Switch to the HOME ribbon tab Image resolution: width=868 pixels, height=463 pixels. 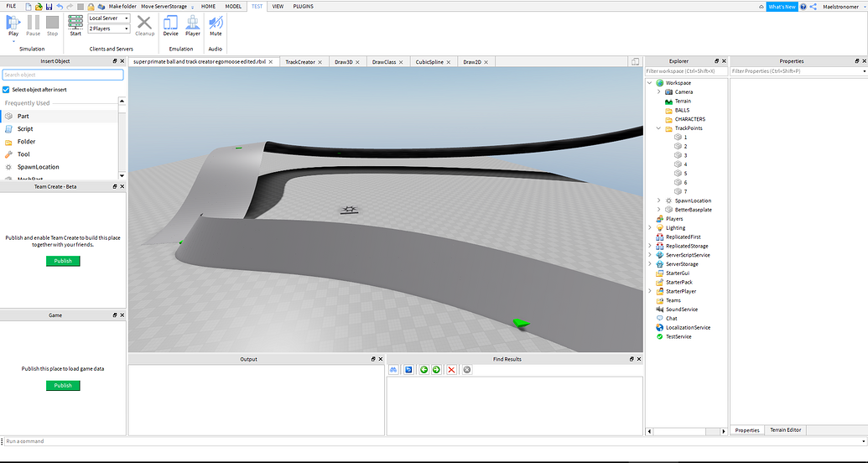pos(208,7)
